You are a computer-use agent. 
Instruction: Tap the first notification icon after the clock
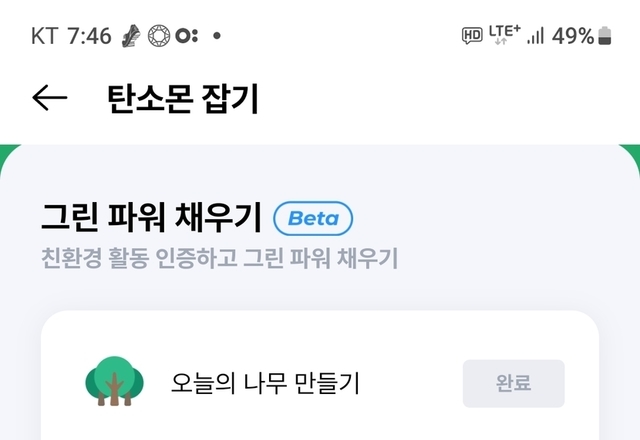coord(130,36)
